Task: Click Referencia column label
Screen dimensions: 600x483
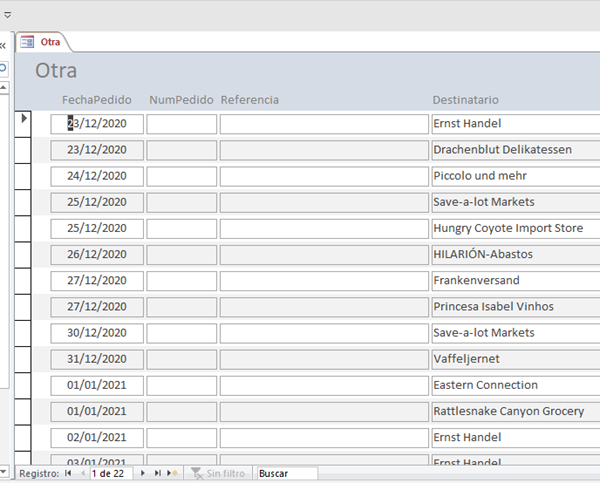Action: click(249, 100)
